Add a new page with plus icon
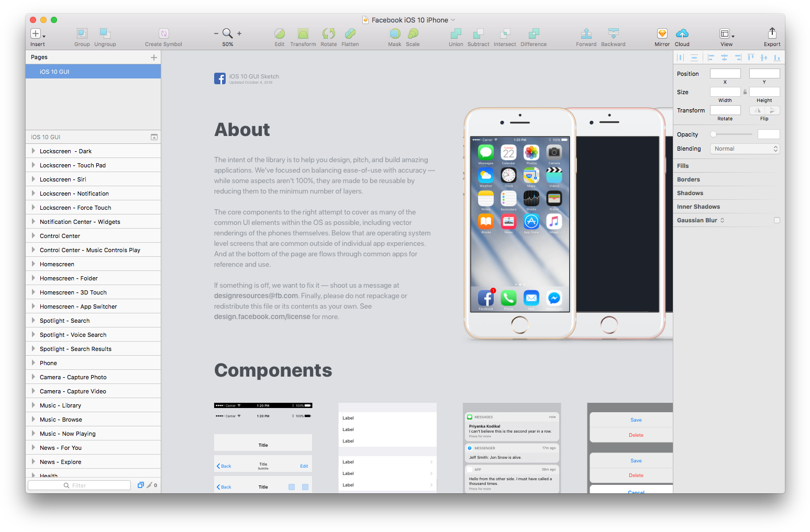This screenshot has height=532, width=810. [x=154, y=57]
